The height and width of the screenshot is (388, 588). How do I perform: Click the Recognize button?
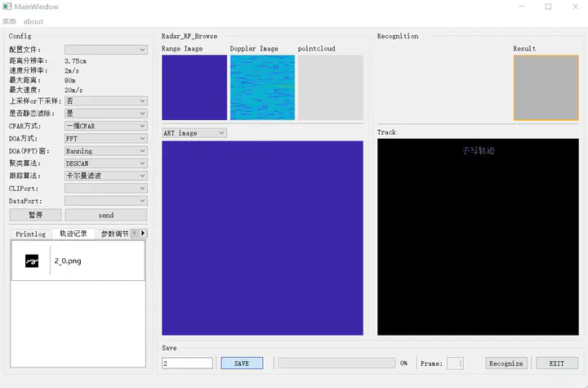(506, 363)
